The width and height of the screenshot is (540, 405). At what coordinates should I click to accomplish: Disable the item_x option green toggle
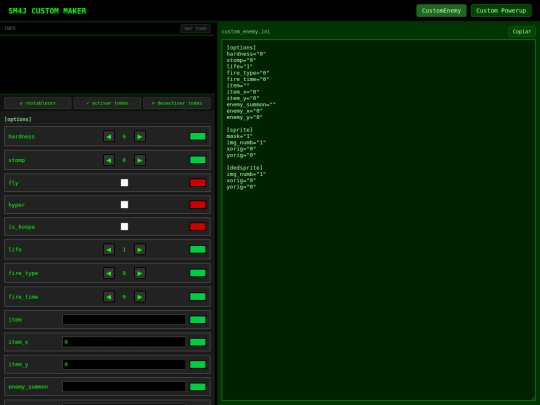click(x=198, y=342)
